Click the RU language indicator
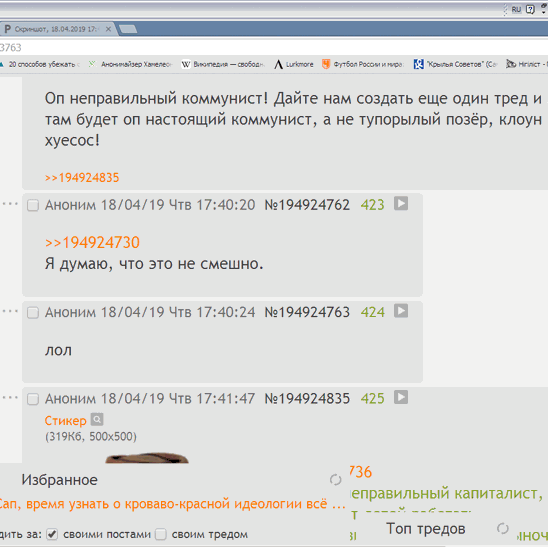 pyautogui.click(x=516, y=9)
